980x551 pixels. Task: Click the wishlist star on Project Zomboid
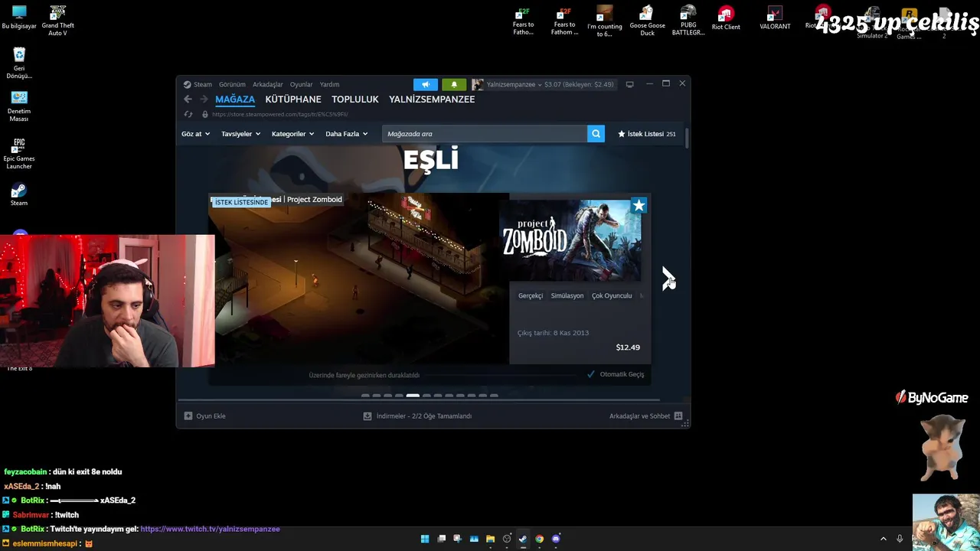639,205
